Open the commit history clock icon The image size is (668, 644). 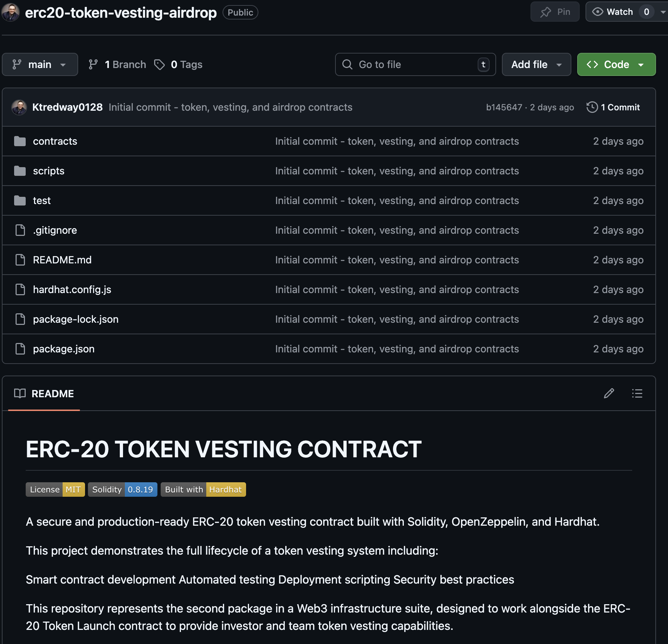click(x=592, y=107)
